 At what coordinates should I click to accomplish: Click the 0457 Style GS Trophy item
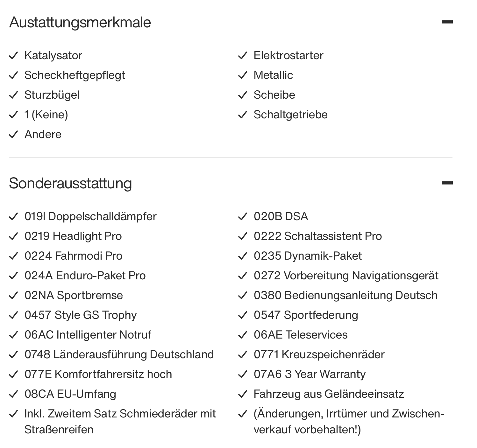tap(81, 315)
